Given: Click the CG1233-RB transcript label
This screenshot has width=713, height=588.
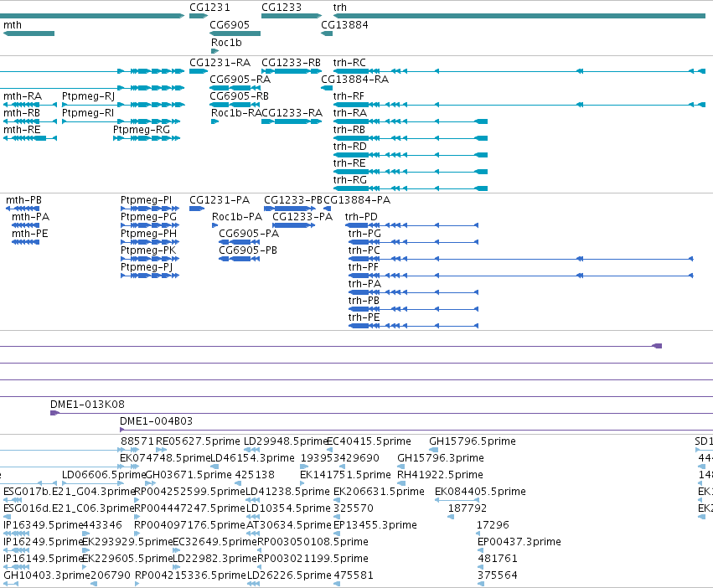Looking at the screenshot, I should pos(291,62).
